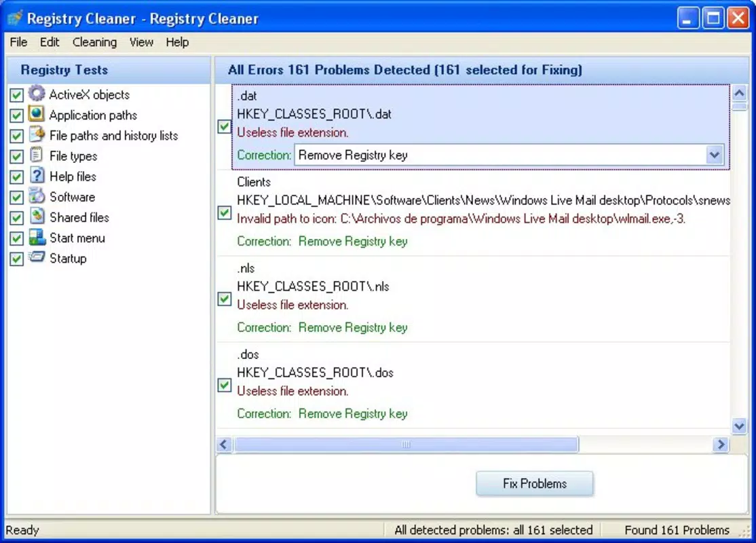Image resolution: width=756 pixels, height=543 pixels.
Task: Open the Edit menu
Action: tap(50, 43)
